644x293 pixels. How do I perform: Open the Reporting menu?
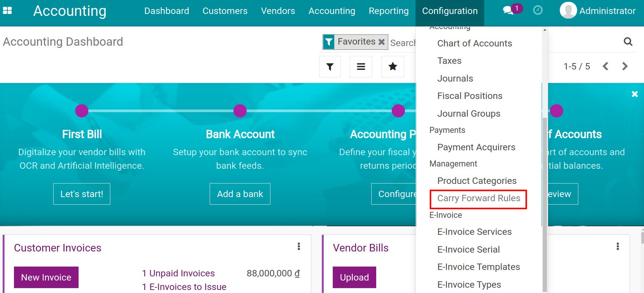389,11
